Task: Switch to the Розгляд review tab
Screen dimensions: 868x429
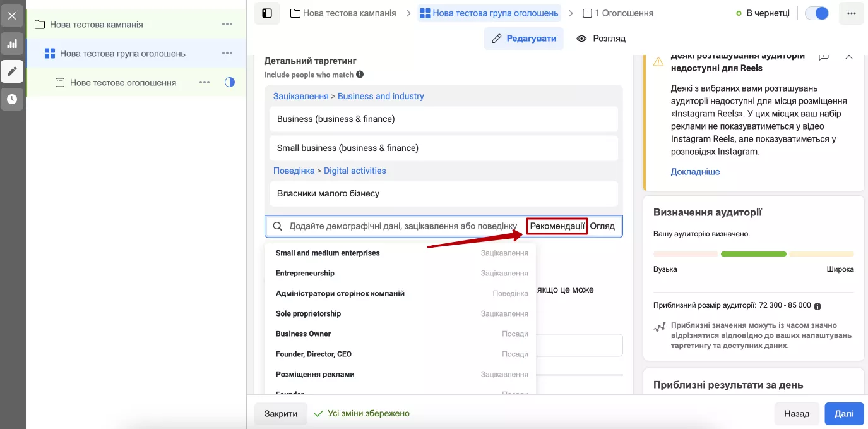Action: tap(601, 39)
